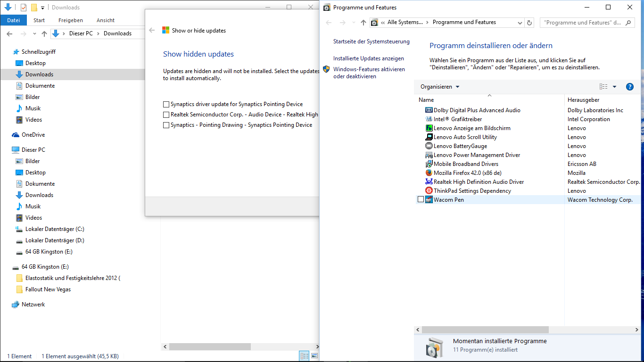The width and height of the screenshot is (644, 362).
Task: Open the Datei tab in Explorer
Action: click(x=14, y=20)
